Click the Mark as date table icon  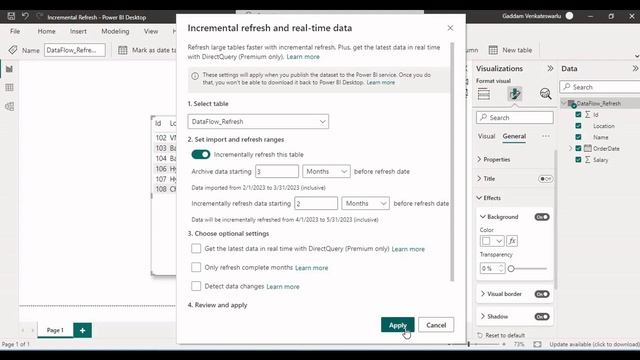(x=122, y=50)
